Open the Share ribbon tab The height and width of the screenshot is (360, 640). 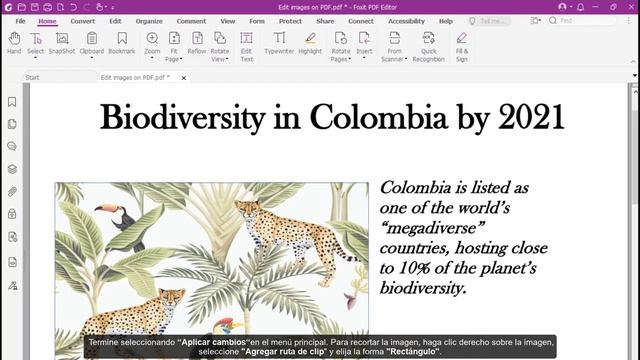pyautogui.click(x=325, y=21)
